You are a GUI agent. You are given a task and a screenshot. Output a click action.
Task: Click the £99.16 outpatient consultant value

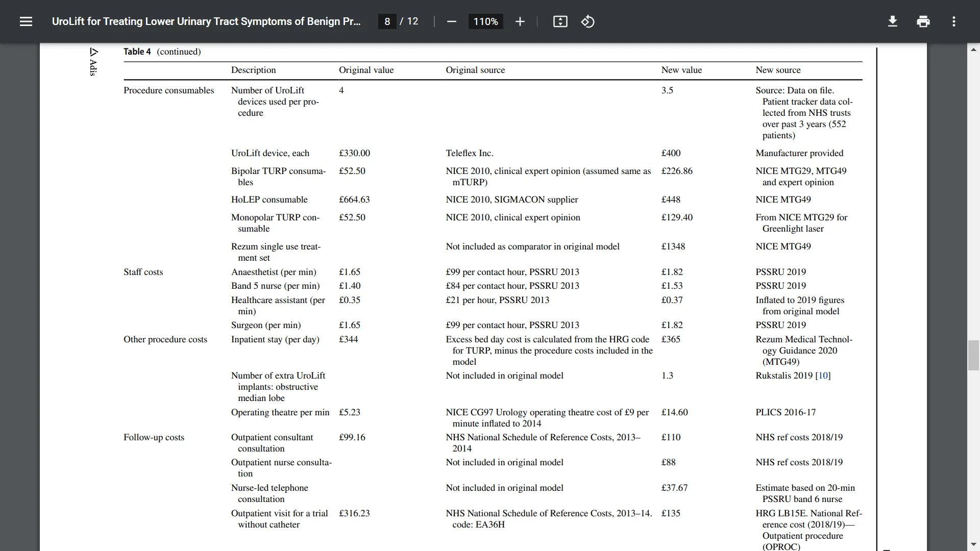coord(352,437)
